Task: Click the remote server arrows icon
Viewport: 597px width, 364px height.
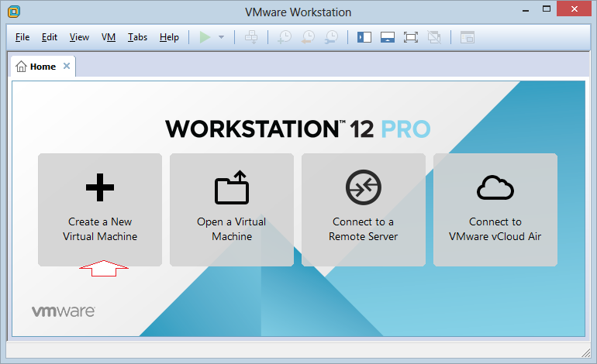Action: [x=364, y=187]
